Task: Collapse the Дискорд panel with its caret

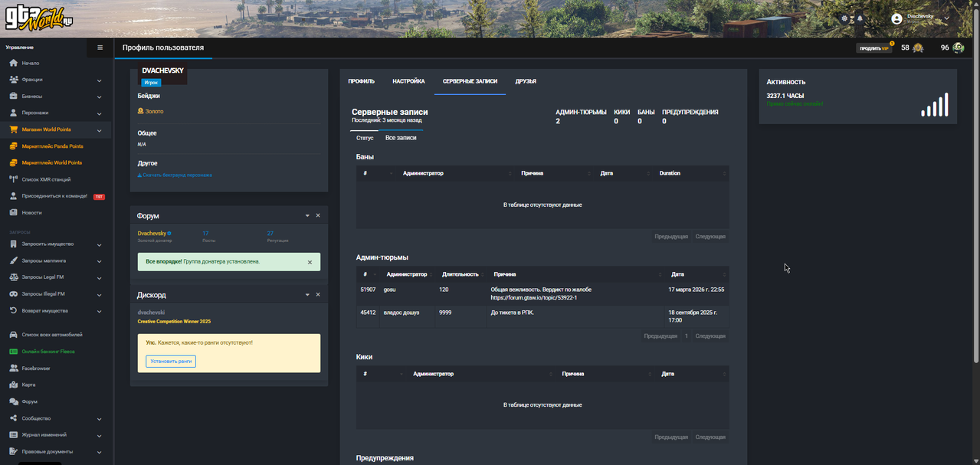Action: [x=307, y=295]
